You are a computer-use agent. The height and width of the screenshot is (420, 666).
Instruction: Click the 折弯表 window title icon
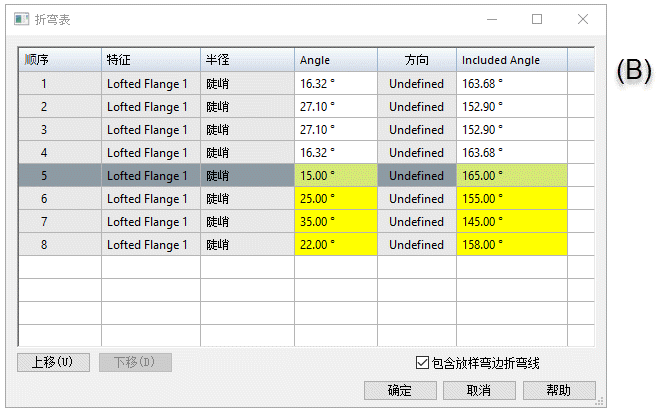tap(21, 19)
